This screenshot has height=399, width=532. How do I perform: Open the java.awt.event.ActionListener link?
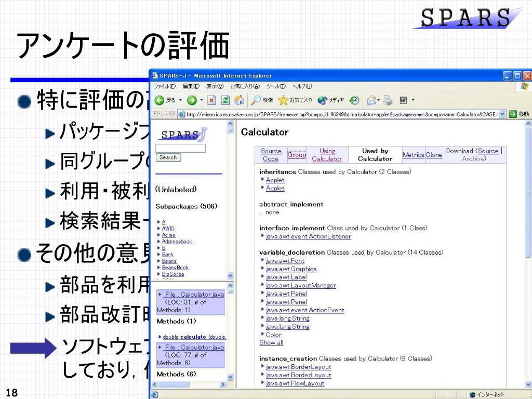(x=309, y=236)
